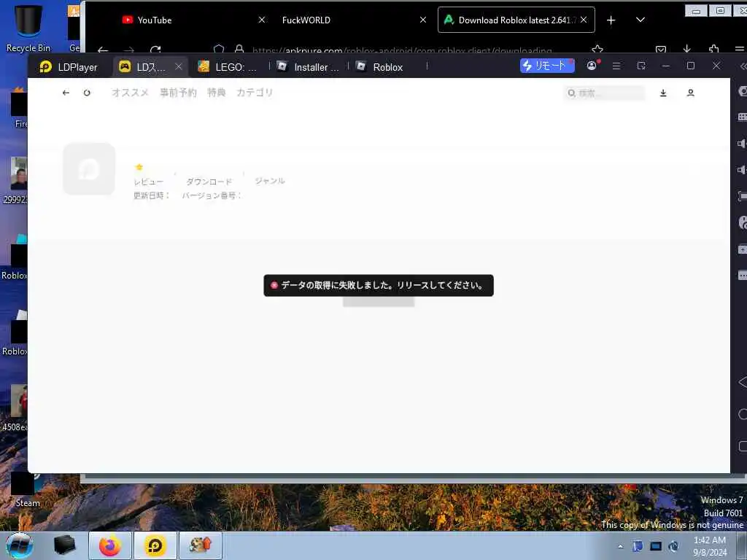This screenshot has width=747, height=560.
Task: Open the LDPlayer account icon
Action: point(592,66)
